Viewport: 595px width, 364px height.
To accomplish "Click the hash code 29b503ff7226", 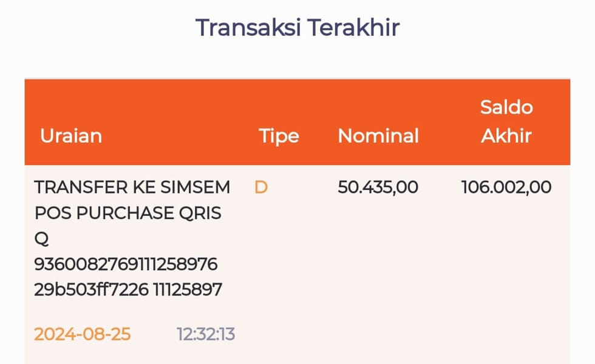I will click(91, 290).
